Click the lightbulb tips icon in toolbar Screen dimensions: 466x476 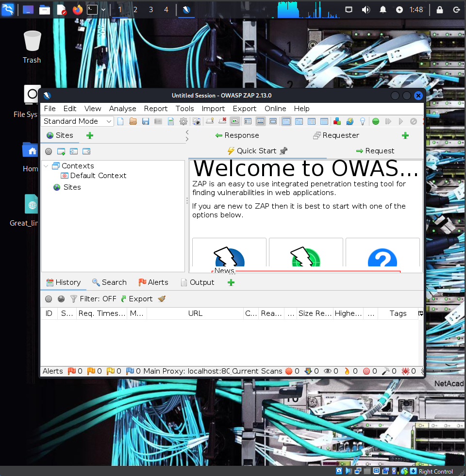point(363,121)
